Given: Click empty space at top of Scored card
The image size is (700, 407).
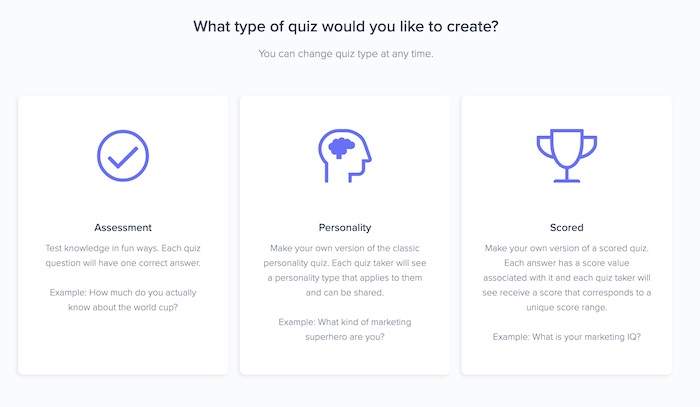Looking at the screenshot, I should [x=567, y=111].
